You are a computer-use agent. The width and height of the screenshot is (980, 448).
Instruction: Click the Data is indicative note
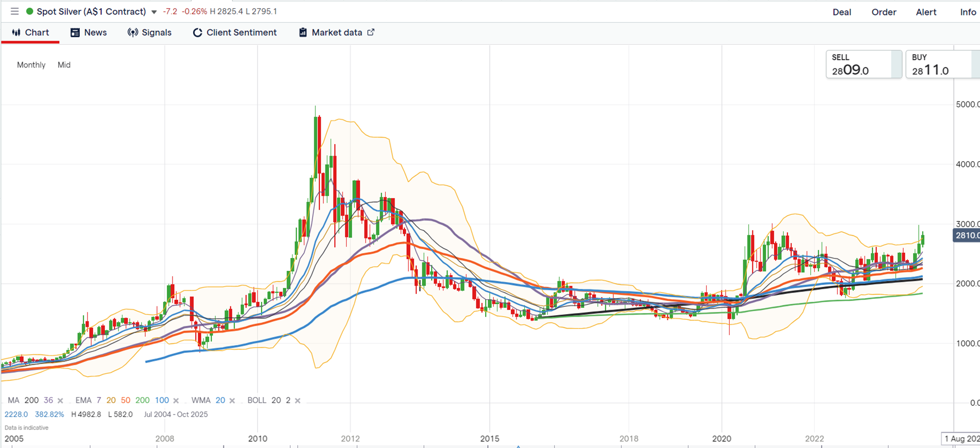(27, 427)
